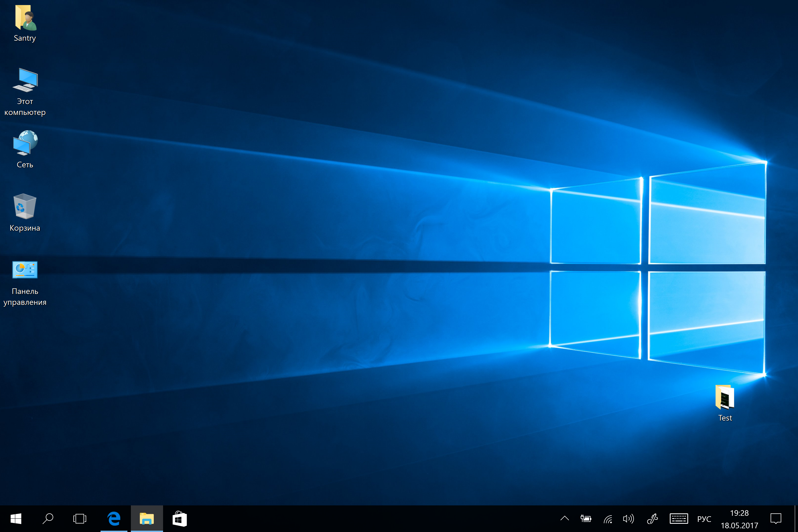Select the Этот компьютер desktop icon
This screenshot has width=798, height=532.
[25, 80]
